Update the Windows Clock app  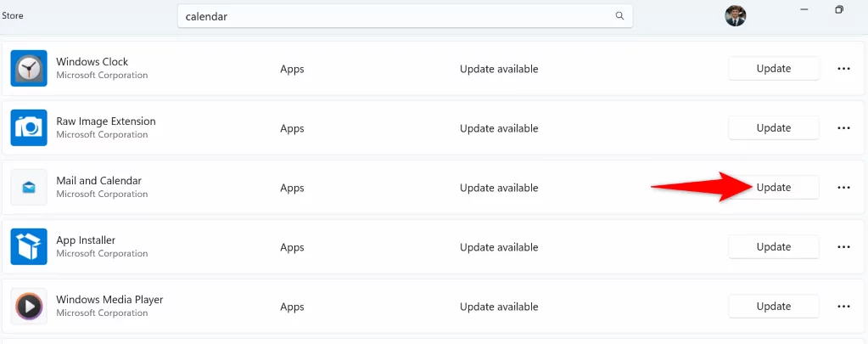(x=773, y=69)
